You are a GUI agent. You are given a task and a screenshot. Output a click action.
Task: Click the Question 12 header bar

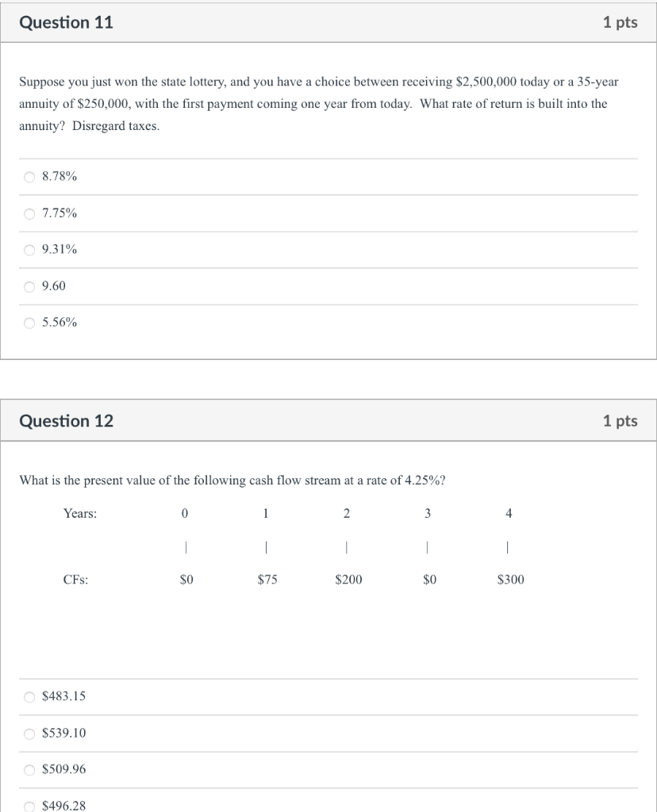coord(66,421)
